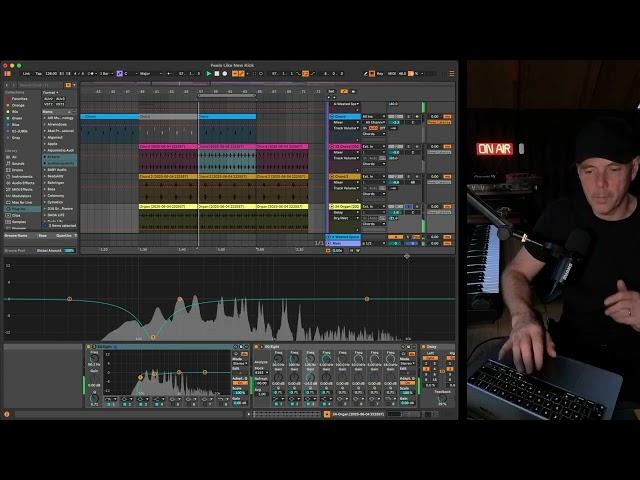Open the Instruments category in browser
Screen dimensions: 640x480
click(x=22, y=177)
